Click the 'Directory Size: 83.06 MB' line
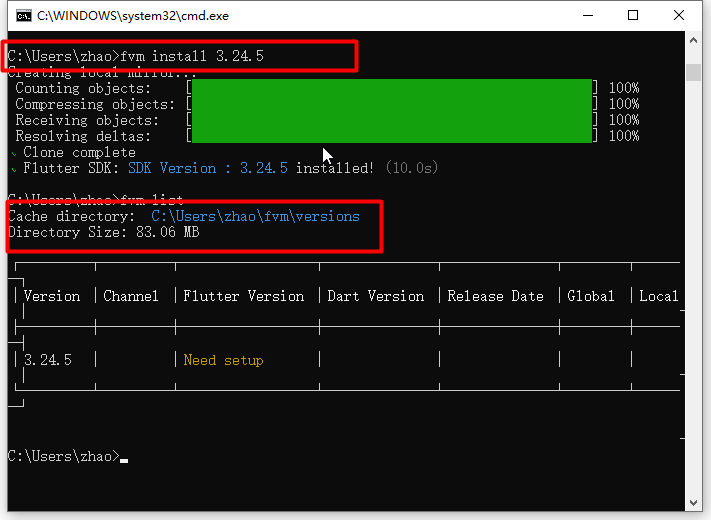 [104, 232]
